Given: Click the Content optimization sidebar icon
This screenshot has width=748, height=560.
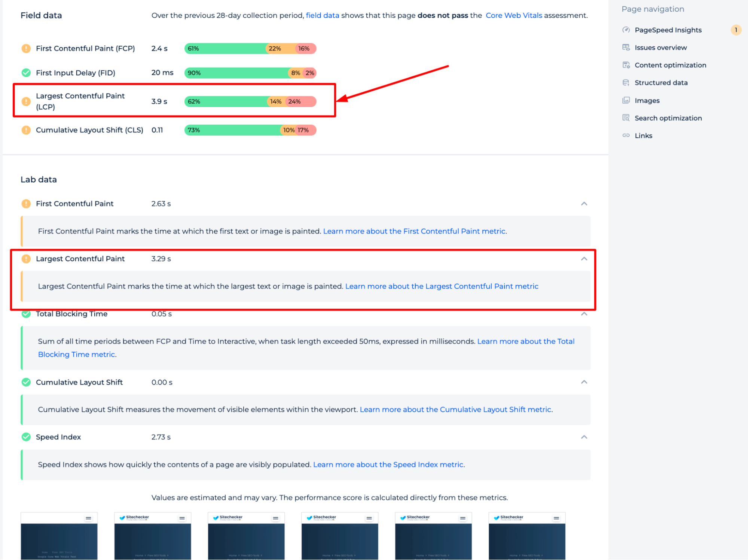Looking at the screenshot, I should coord(626,65).
